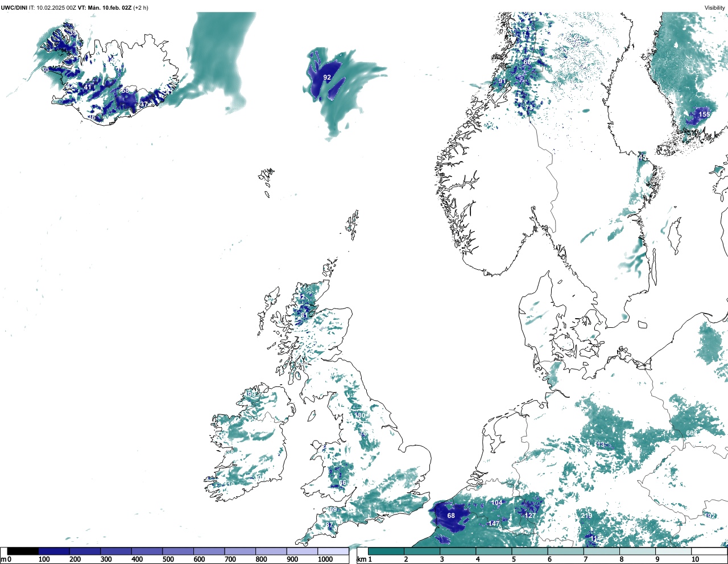728x564 pixels.
Task: Click the pale lavender 900–1000 m swatch
Action: tap(302, 551)
